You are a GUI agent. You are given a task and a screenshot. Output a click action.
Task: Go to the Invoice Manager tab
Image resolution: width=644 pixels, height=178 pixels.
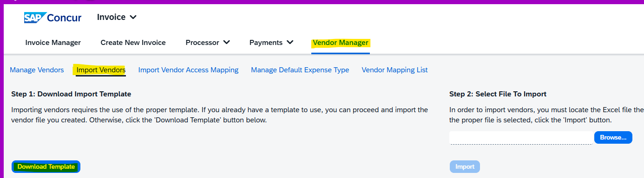[x=53, y=43]
